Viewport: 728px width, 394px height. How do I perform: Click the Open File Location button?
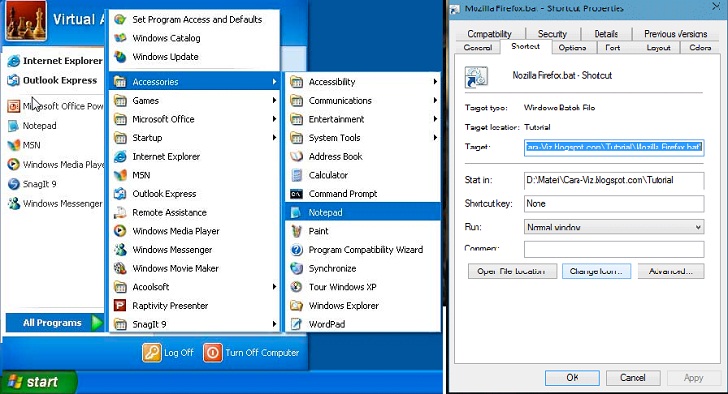tap(512, 271)
